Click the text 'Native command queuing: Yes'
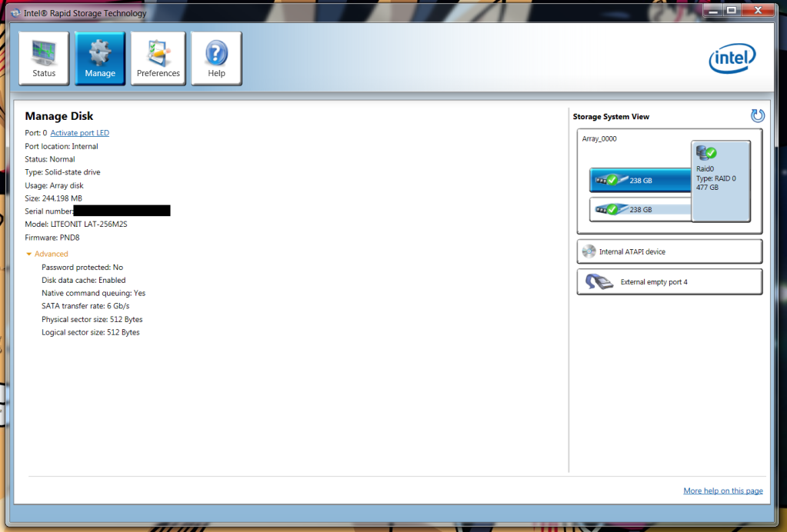The height and width of the screenshot is (532, 787). (93, 294)
